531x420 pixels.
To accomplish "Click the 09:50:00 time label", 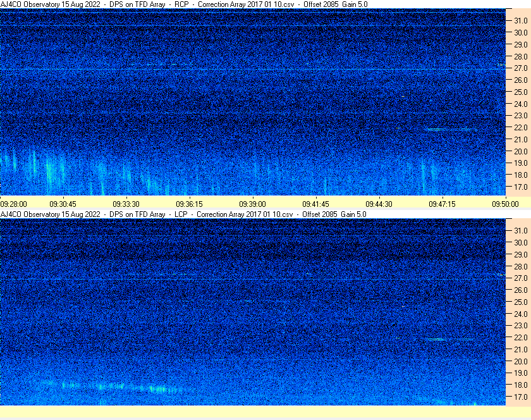I will 505,204.
